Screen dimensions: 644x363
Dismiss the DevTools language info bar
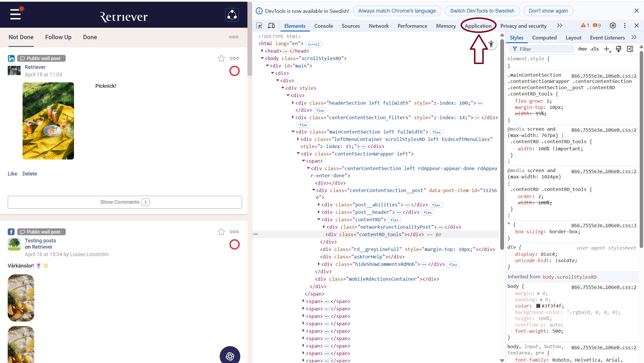coord(636,11)
